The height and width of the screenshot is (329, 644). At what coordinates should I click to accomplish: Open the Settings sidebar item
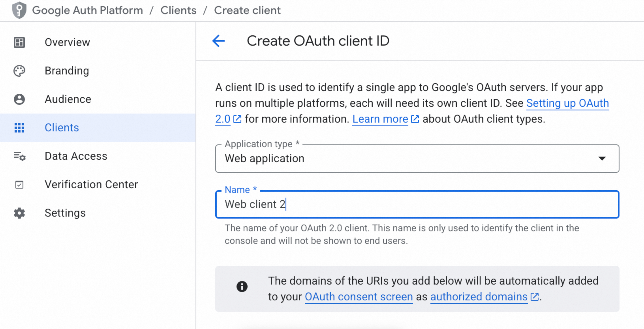98,213
